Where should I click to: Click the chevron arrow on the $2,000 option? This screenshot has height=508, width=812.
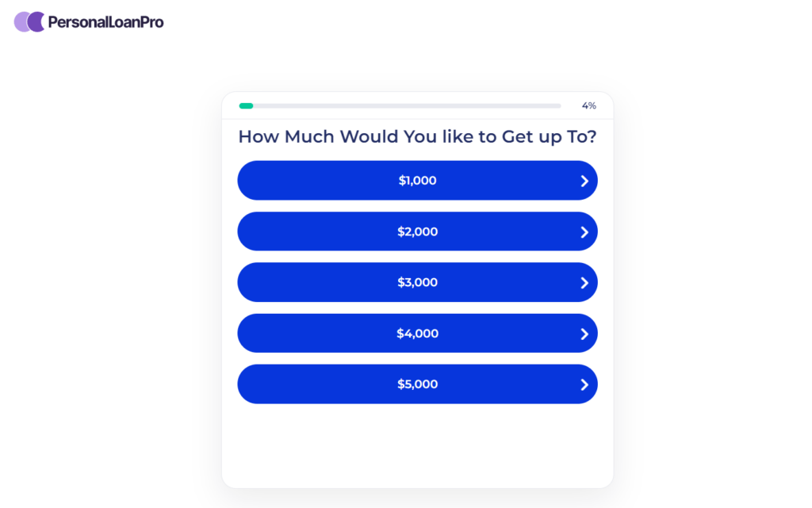click(x=584, y=231)
